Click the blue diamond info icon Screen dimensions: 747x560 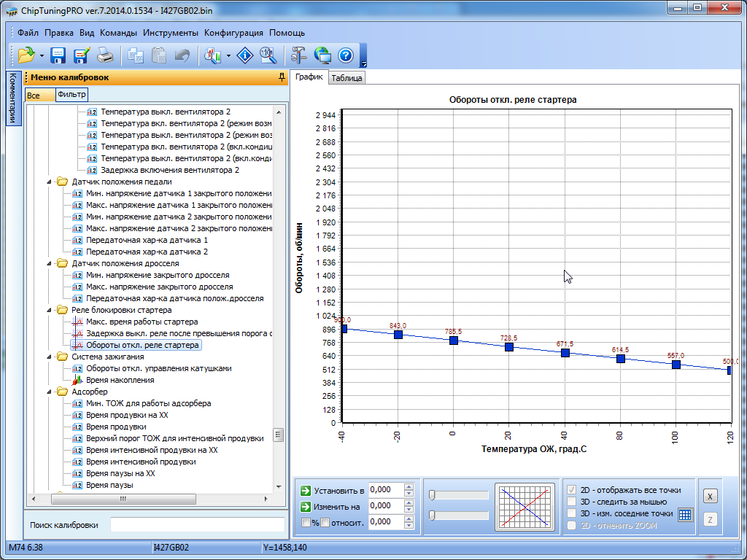[246, 55]
